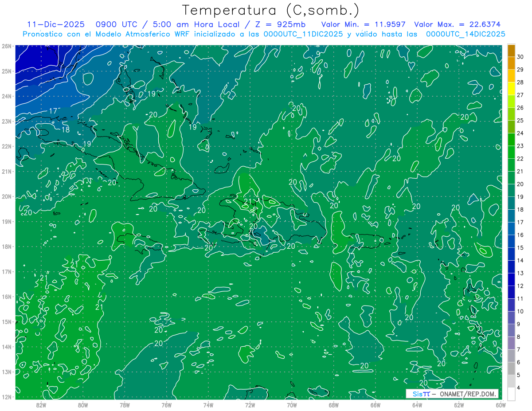Click the '12' value on the color legend
The image size is (532, 411).
[520, 286]
